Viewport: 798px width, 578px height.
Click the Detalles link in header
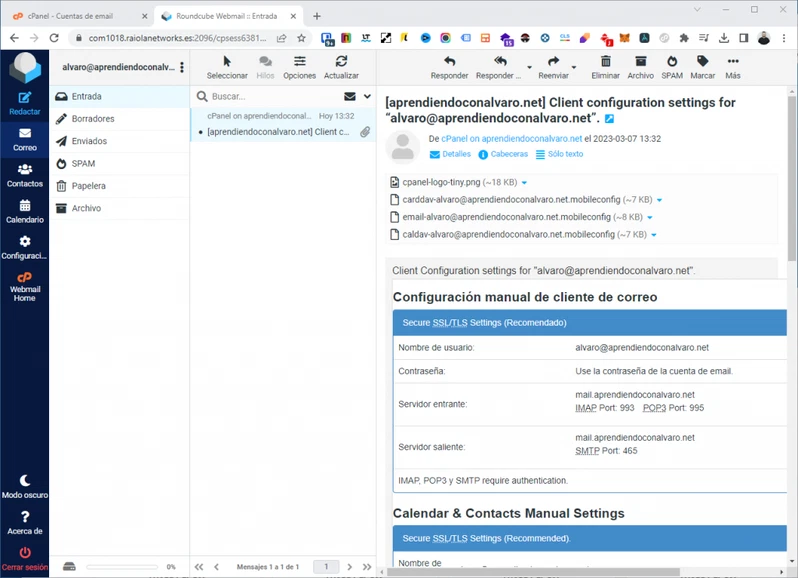(450, 155)
